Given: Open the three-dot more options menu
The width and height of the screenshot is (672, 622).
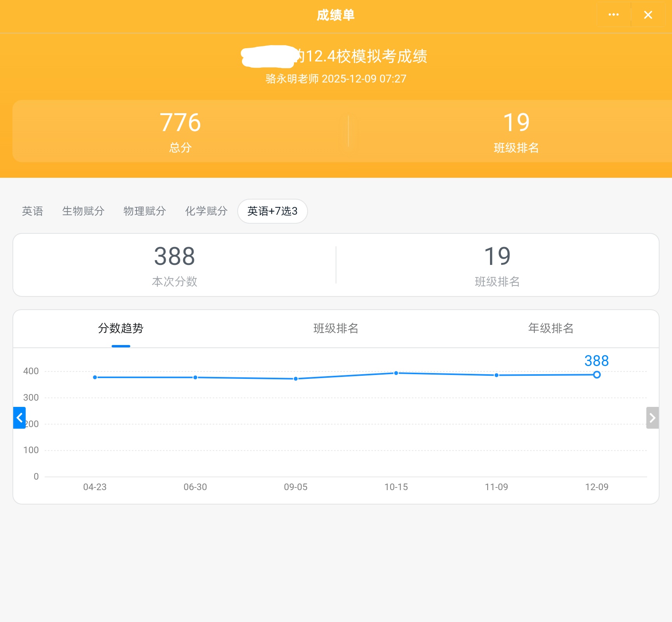Looking at the screenshot, I should click(x=613, y=15).
